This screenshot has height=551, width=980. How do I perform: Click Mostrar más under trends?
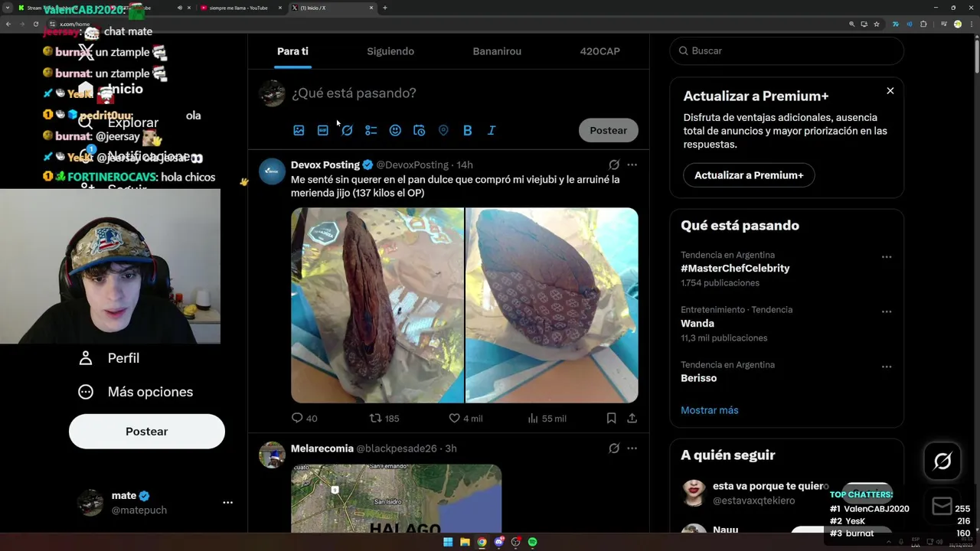point(710,410)
